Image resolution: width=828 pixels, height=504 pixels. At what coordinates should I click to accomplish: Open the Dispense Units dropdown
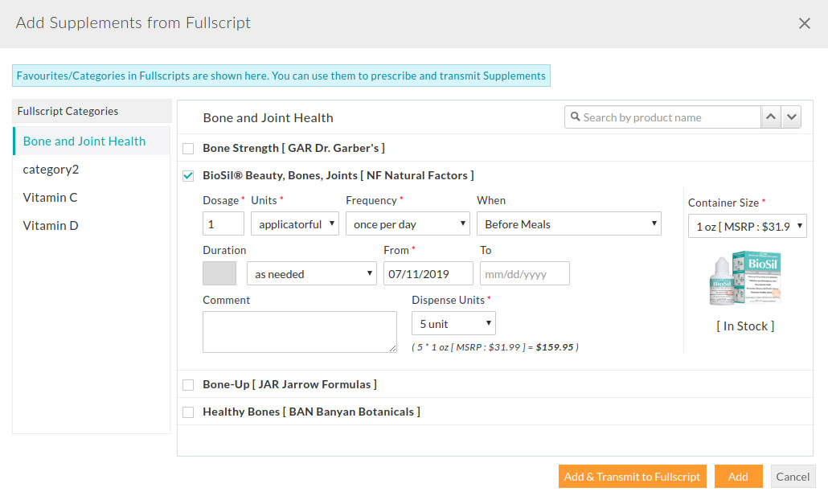[453, 322]
